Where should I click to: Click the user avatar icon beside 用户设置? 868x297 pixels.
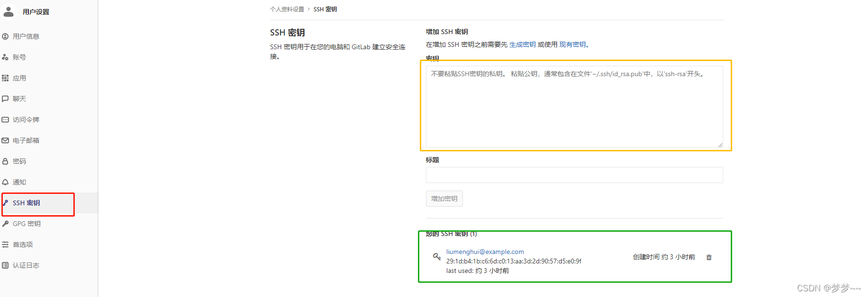click(9, 11)
